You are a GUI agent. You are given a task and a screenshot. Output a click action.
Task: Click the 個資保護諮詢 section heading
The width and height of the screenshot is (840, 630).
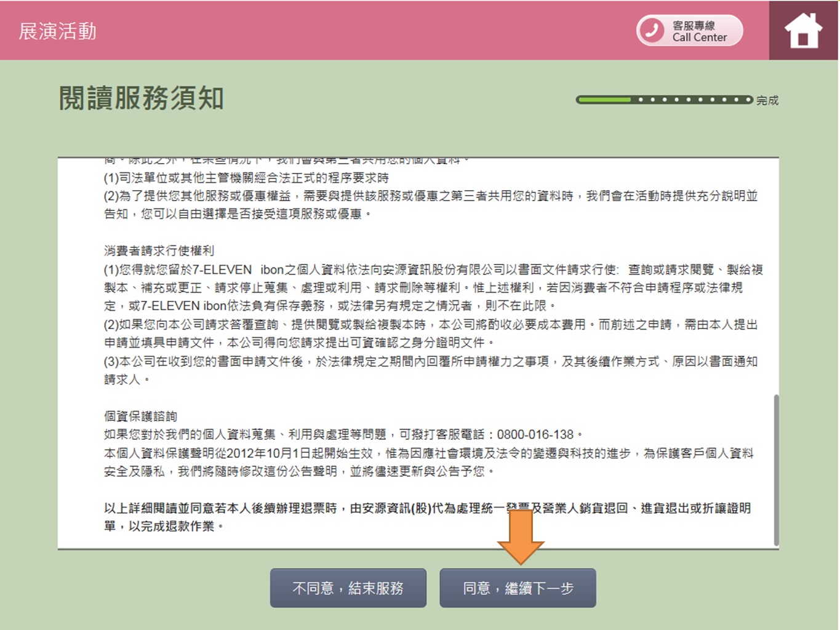tap(140, 417)
